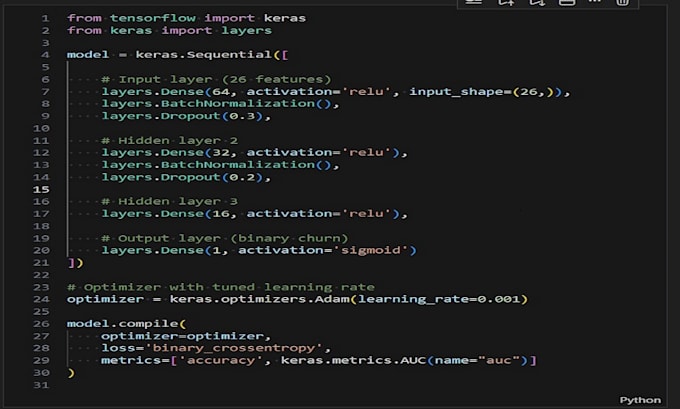
Task: Click layers.BatchNormalization() on line 13
Action: 220,165
